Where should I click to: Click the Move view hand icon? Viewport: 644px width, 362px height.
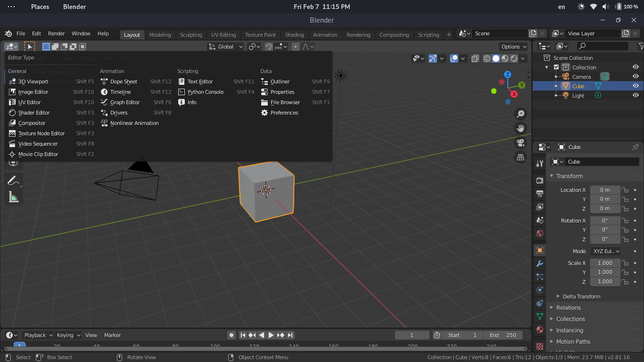point(520,128)
